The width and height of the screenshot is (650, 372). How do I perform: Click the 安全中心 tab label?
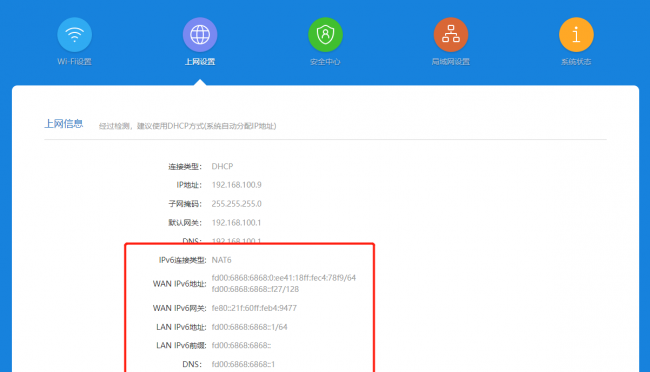pos(325,62)
